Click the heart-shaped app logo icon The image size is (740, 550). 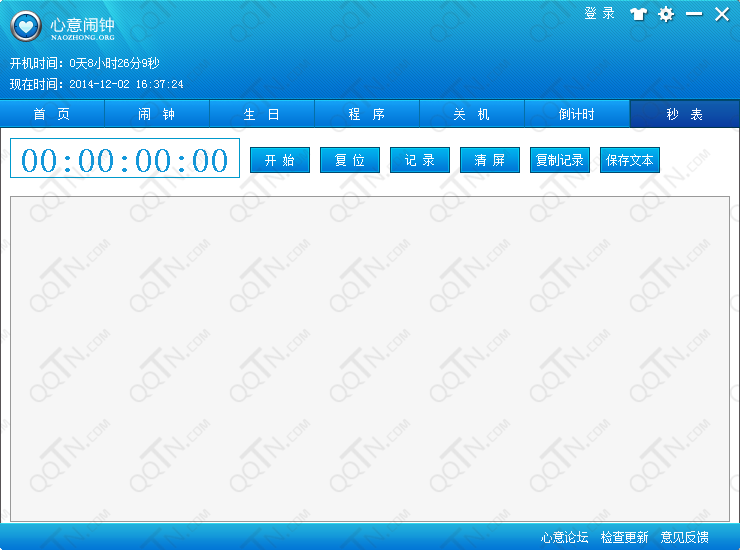click(x=25, y=27)
